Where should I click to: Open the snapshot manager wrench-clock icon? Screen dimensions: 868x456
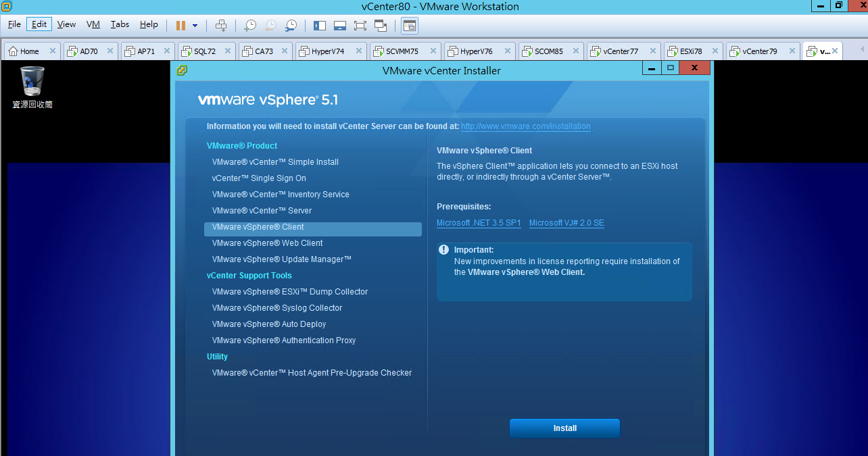point(291,25)
